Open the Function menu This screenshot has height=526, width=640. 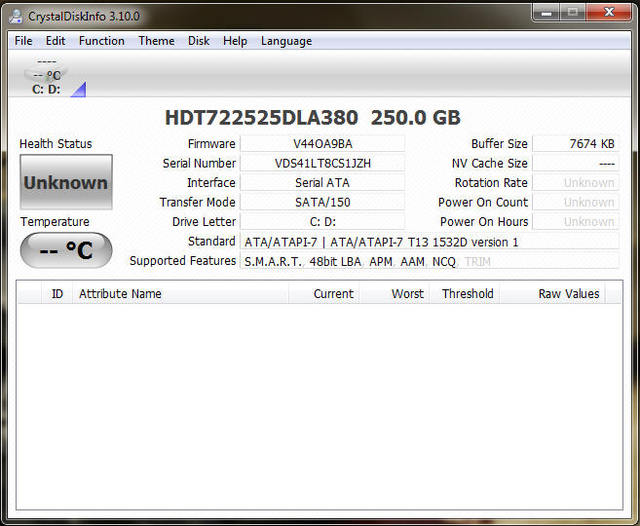click(x=102, y=41)
